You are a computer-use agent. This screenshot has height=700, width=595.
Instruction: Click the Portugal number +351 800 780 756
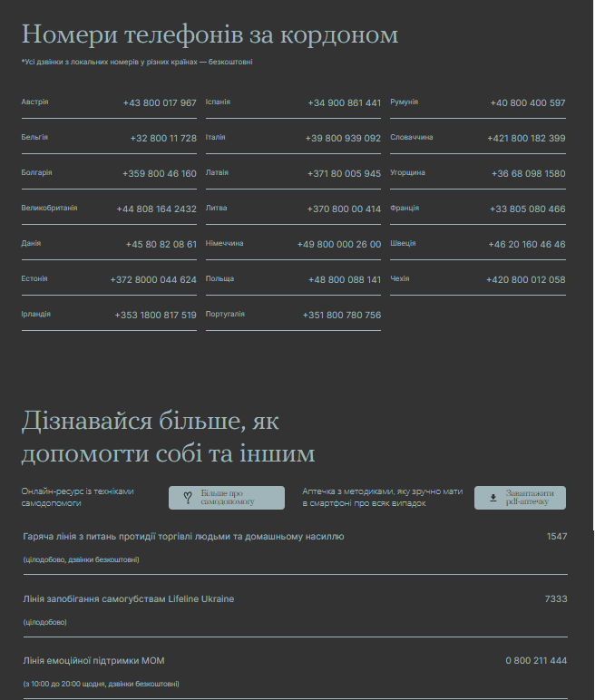(342, 316)
